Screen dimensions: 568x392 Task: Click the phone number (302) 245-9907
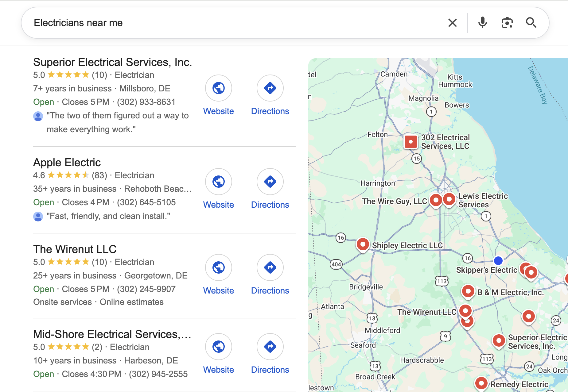pos(146,289)
